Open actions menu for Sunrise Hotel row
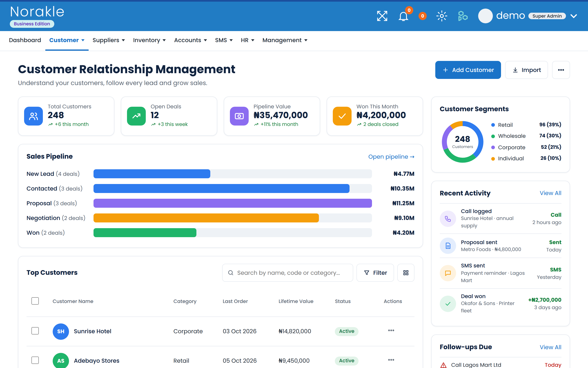The image size is (588, 368). tap(391, 331)
